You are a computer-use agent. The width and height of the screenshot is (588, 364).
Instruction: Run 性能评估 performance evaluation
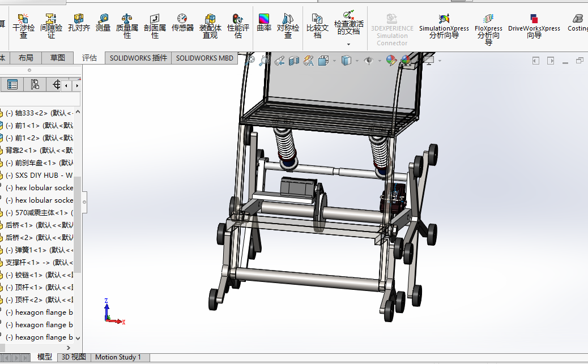[x=238, y=26]
